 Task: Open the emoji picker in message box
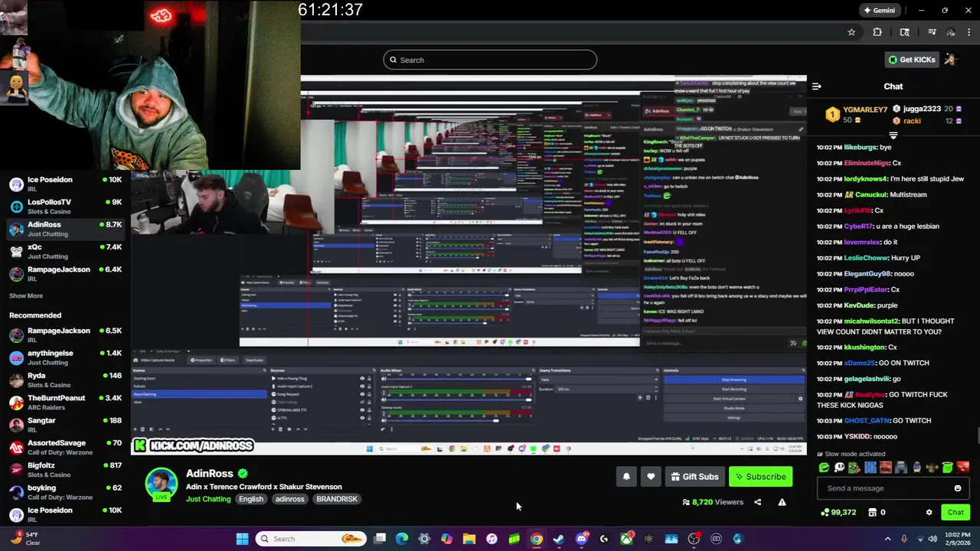click(957, 488)
